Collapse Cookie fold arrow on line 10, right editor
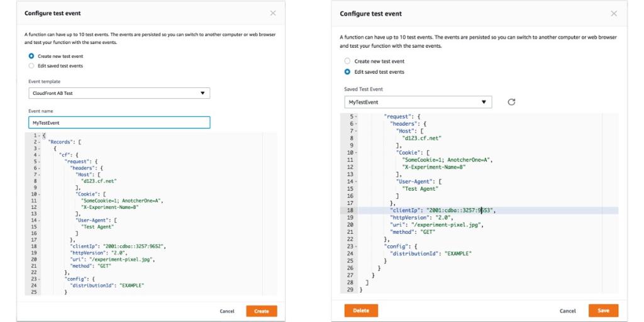 (356, 153)
